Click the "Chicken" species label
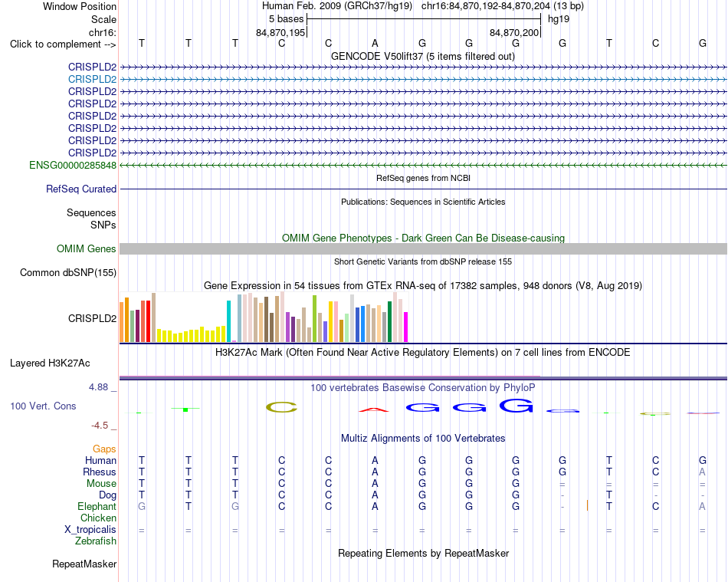The height and width of the screenshot is (582, 728). (x=98, y=518)
